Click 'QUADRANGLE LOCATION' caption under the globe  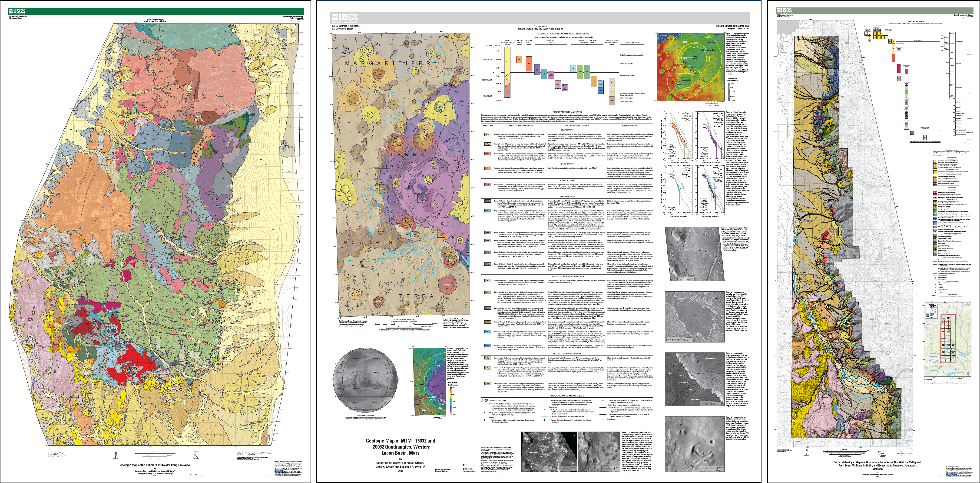[365, 415]
